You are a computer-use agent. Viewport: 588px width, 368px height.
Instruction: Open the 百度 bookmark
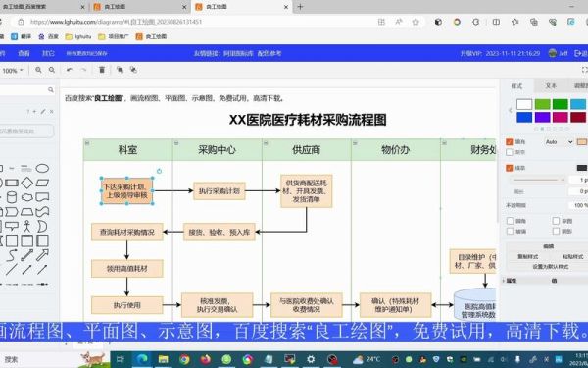pos(49,37)
